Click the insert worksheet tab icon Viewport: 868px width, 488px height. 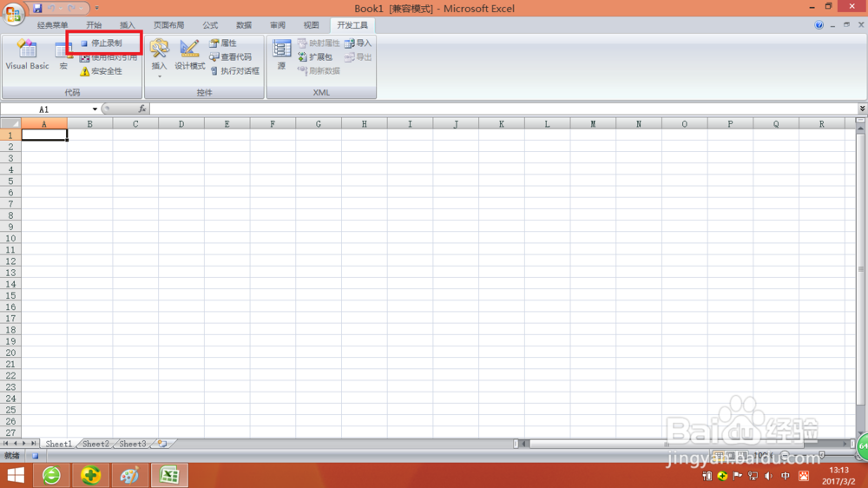pos(162,444)
